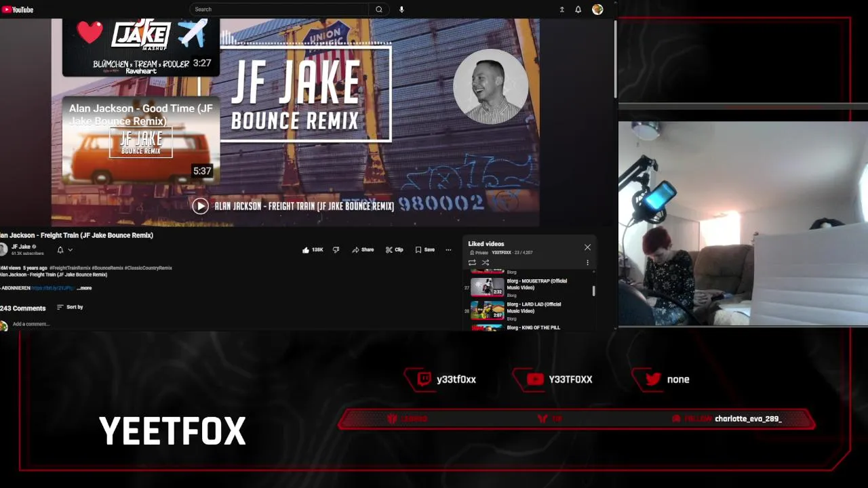
Task: Open the YouTube home logo
Action: 18,9
